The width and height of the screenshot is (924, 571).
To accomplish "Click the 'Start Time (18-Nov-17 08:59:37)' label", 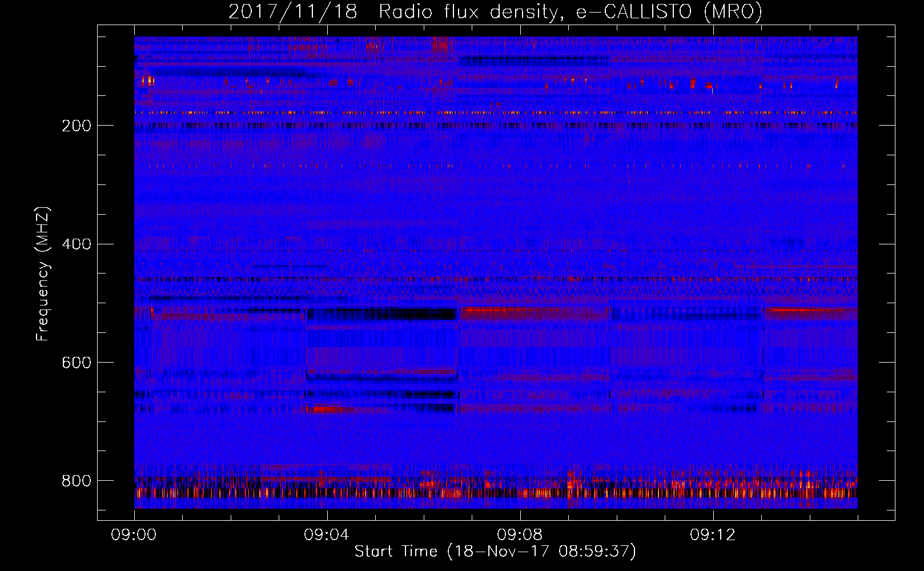I will [x=495, y=552].
